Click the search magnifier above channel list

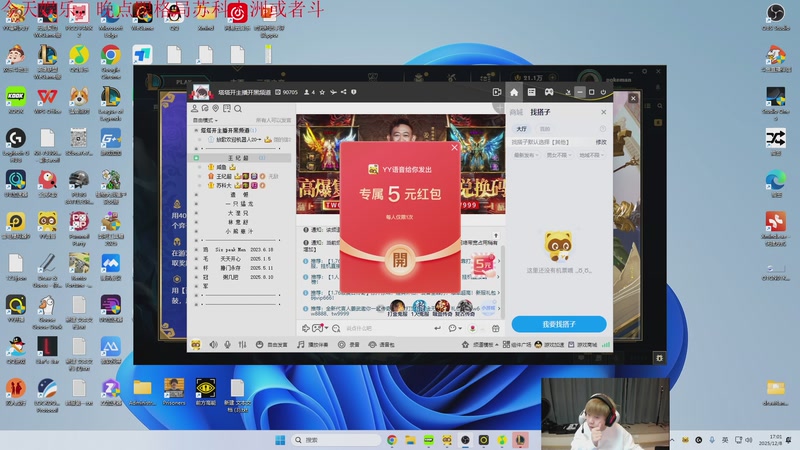(x=238, y=109)
